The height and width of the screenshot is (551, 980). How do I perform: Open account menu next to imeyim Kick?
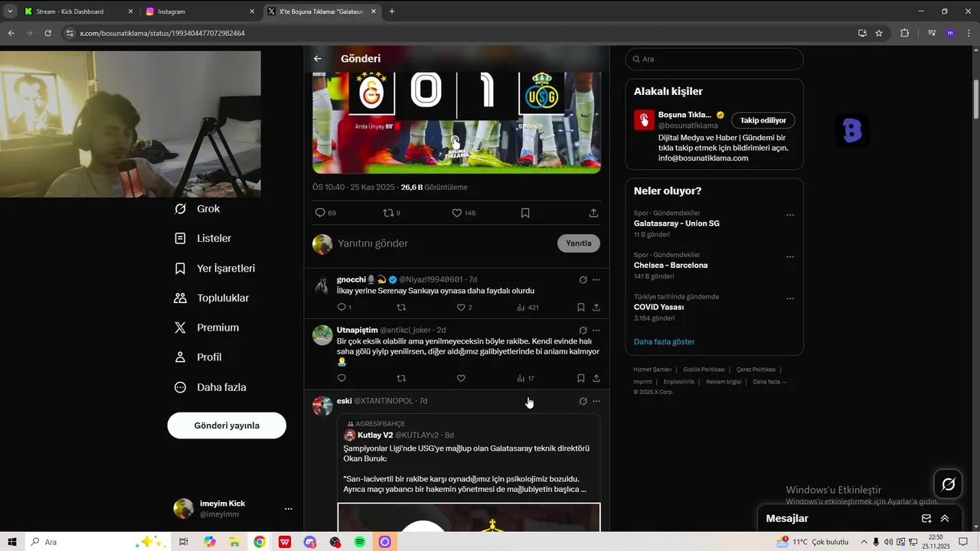288,509
